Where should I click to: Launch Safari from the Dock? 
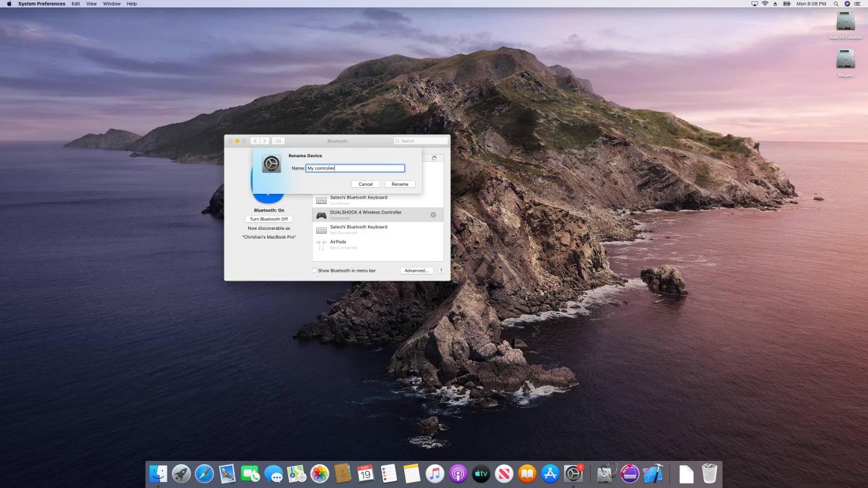coord(204,473)
